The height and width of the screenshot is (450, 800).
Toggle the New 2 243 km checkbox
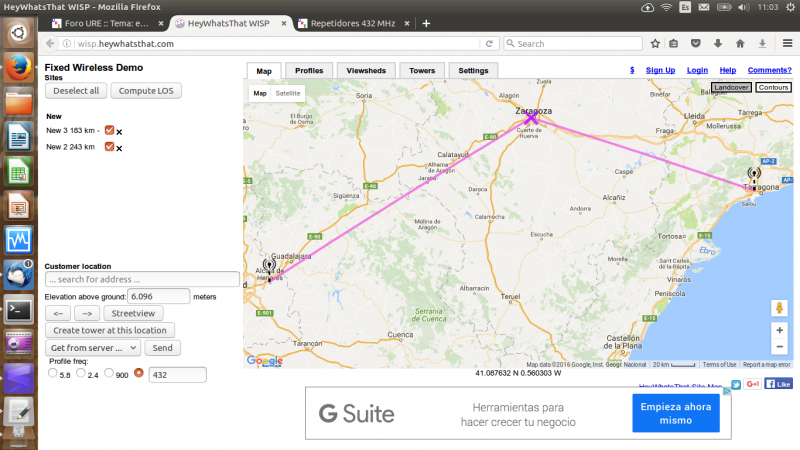(x=110, y=147)
